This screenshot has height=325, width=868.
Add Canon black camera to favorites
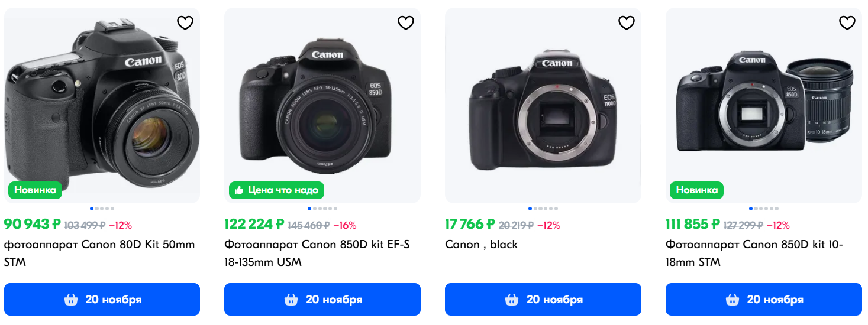coord(626,23)
